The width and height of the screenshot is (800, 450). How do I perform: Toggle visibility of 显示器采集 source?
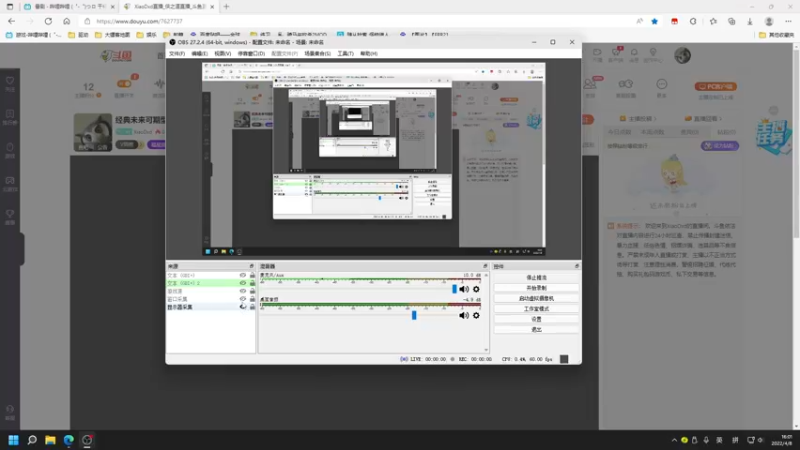243,307
